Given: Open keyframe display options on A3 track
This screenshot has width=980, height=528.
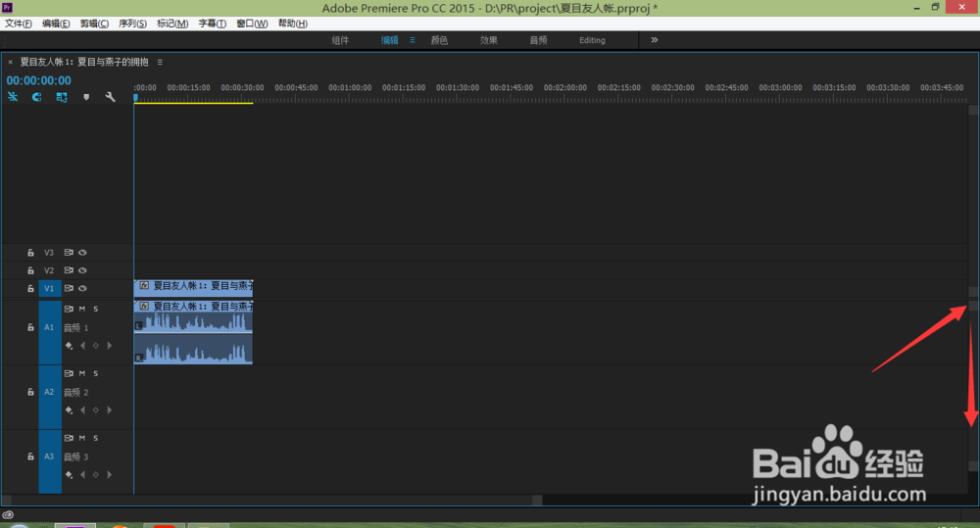Looking at the screenshot, I should (69, 475).
